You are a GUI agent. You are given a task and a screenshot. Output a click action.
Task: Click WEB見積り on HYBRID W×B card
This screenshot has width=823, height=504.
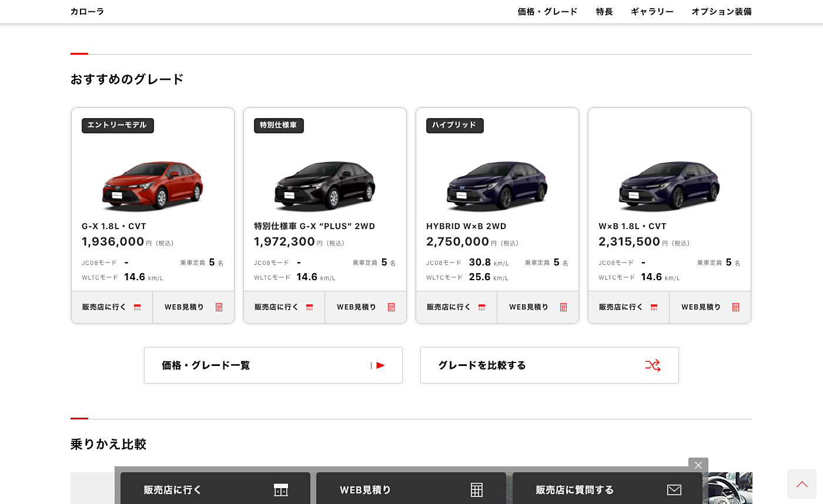pyautogui.click(x=538, y=307)
